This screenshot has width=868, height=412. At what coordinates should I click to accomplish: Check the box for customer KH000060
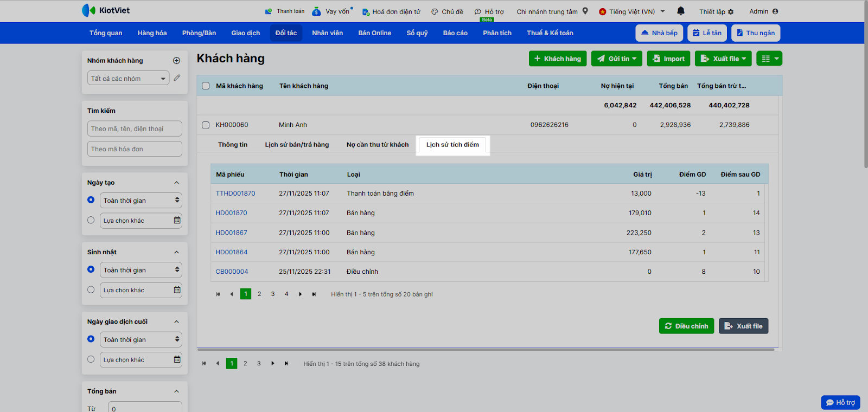[206, 125]
